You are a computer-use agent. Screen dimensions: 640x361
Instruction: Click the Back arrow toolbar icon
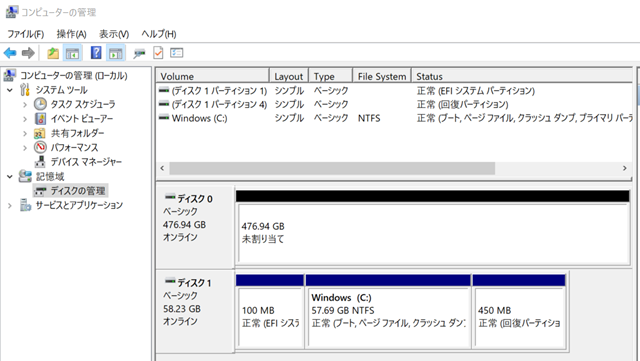(x=10, y=53)
